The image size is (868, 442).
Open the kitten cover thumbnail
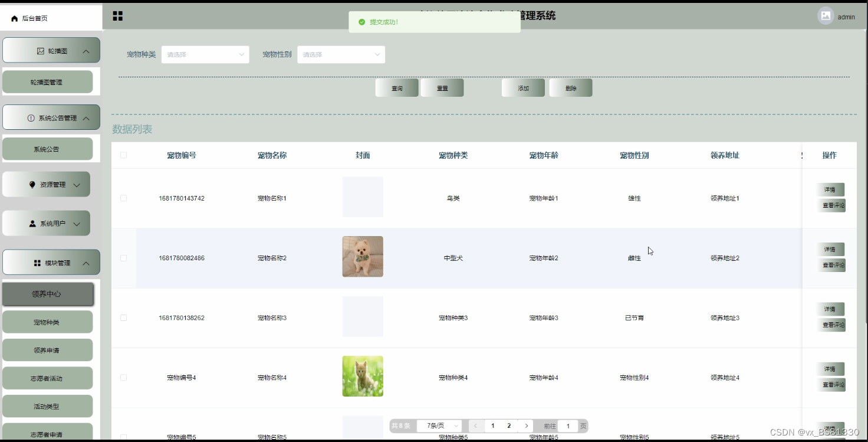coord(363,376)
